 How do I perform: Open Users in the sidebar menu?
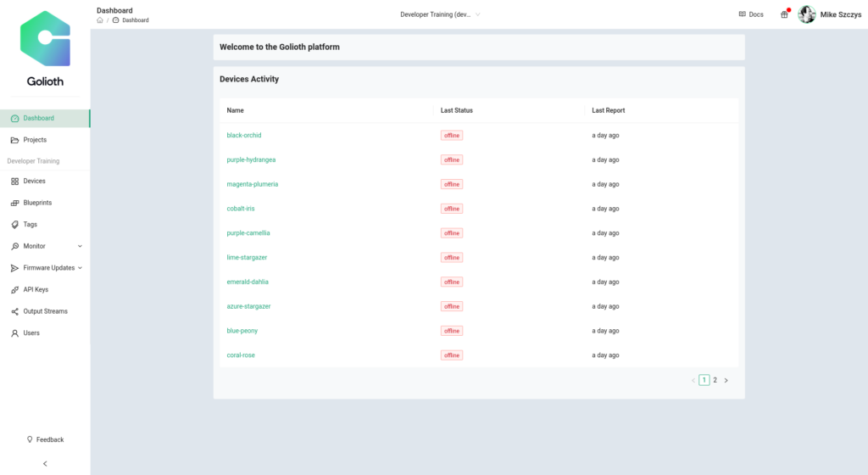pos(31,333)
